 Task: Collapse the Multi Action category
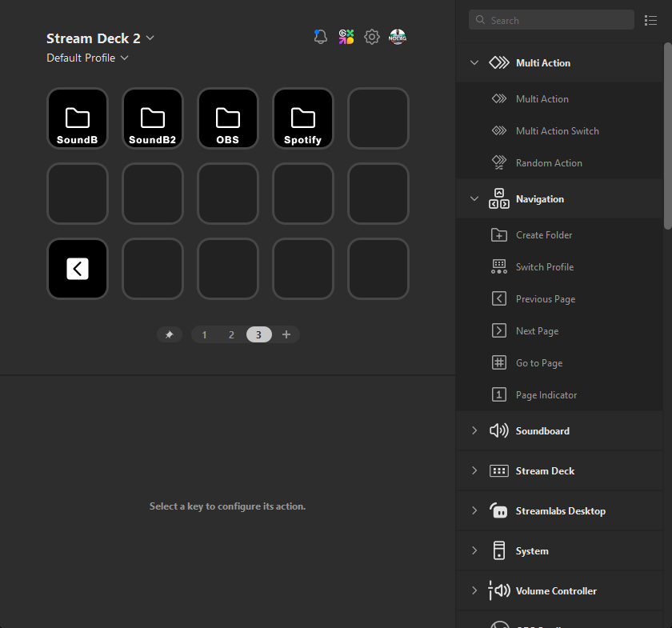[x=474, y=62]
